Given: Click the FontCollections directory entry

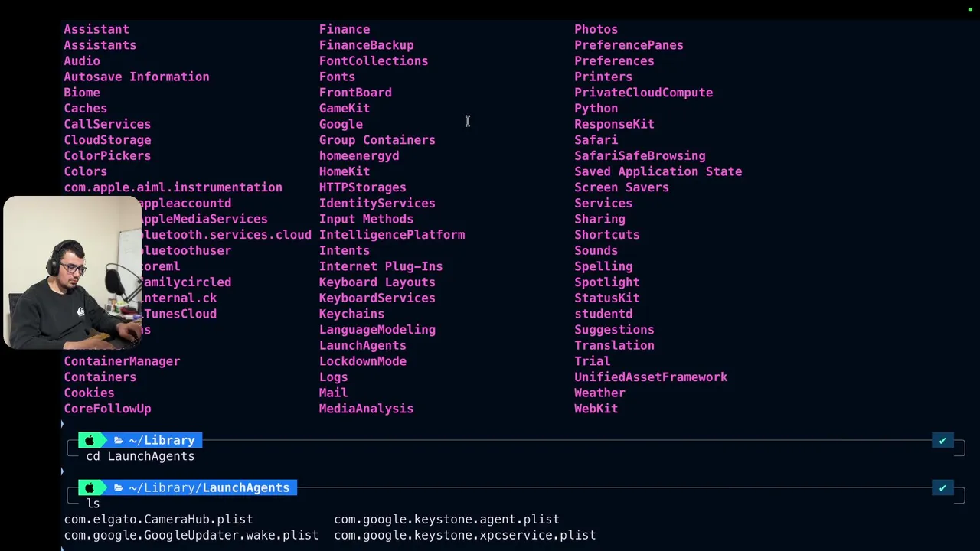Looking at the screenshot, I should (x=374, y=61).
